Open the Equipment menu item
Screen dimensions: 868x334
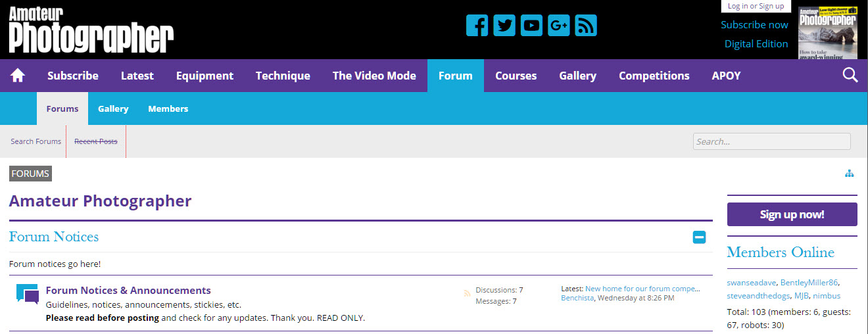(x=205, y=76)
